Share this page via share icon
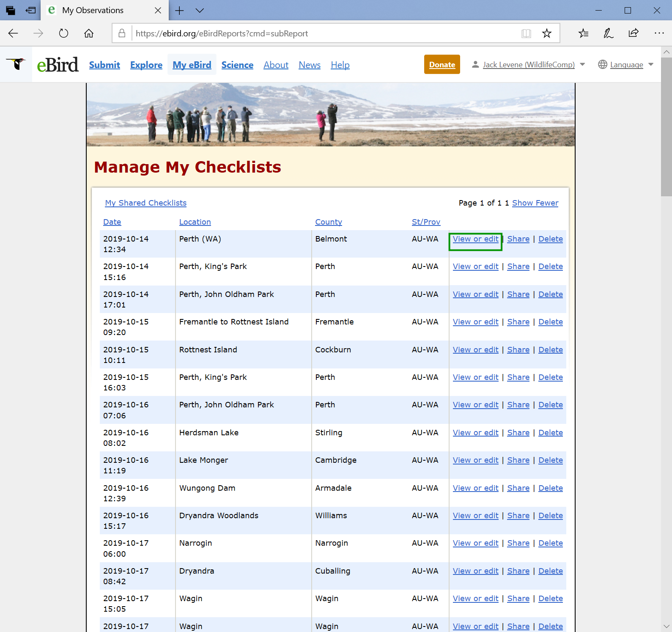Screen dimensions: 672x632 click(634, 33)
